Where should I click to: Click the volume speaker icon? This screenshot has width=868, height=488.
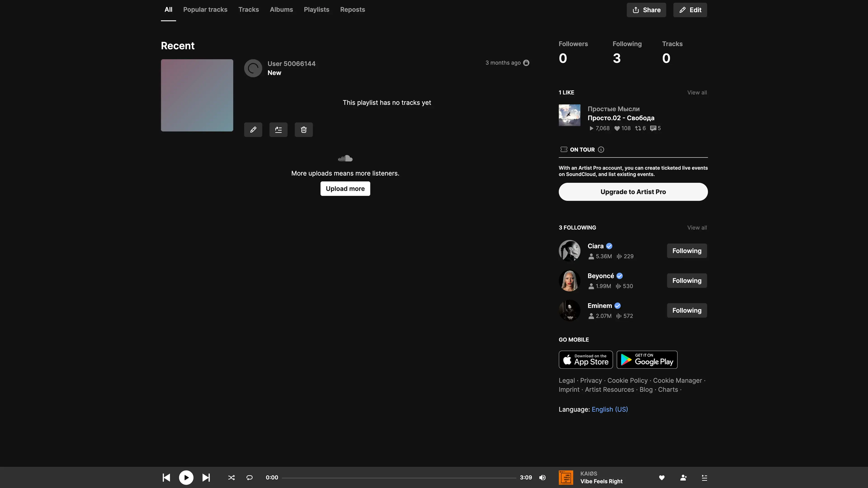(x=542, y=478)
